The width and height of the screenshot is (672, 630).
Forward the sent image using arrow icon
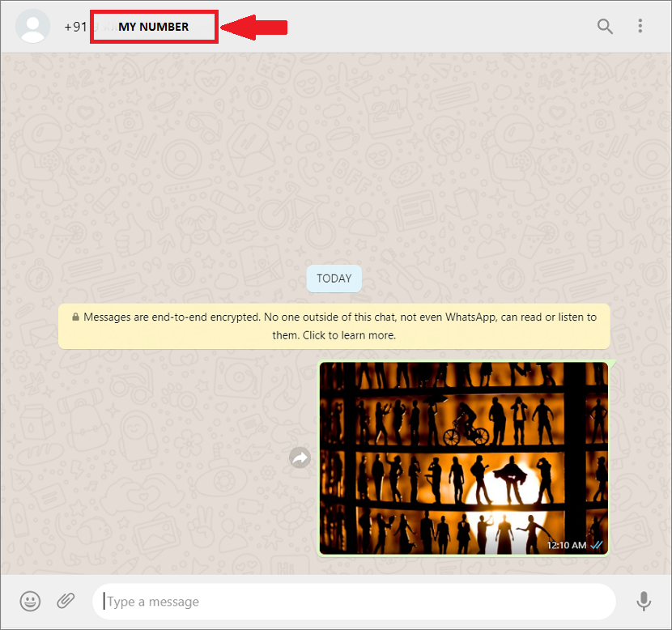[x=300, y=458]
